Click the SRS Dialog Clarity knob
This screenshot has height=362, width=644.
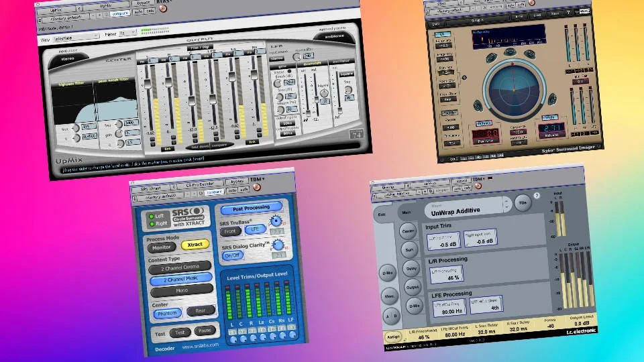pyautogui.click(x=278, y=245)
